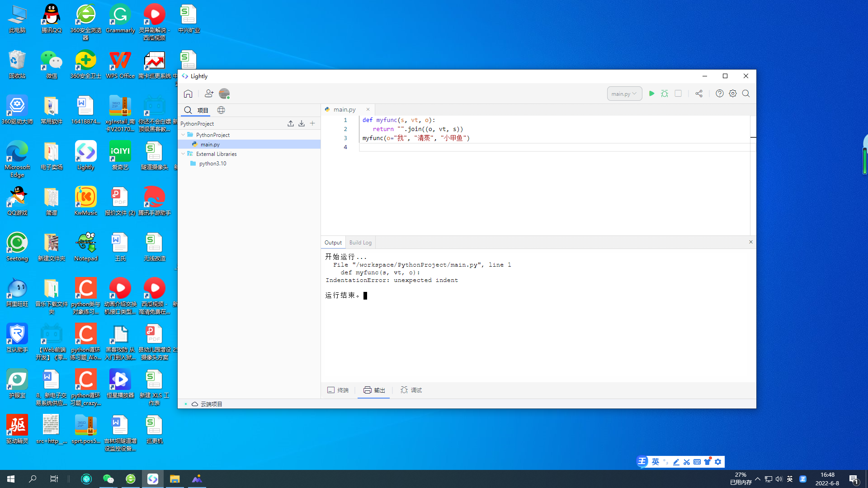This screenshot has height=488, width=868.
Task: Open the Windows Start menu
Action: pyautogui.click(x=11, y=479)
